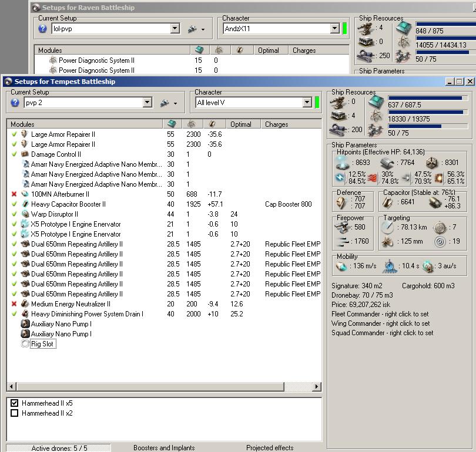
Task: Click 'Squad Commander - right click to set' text
Action: 382,333
